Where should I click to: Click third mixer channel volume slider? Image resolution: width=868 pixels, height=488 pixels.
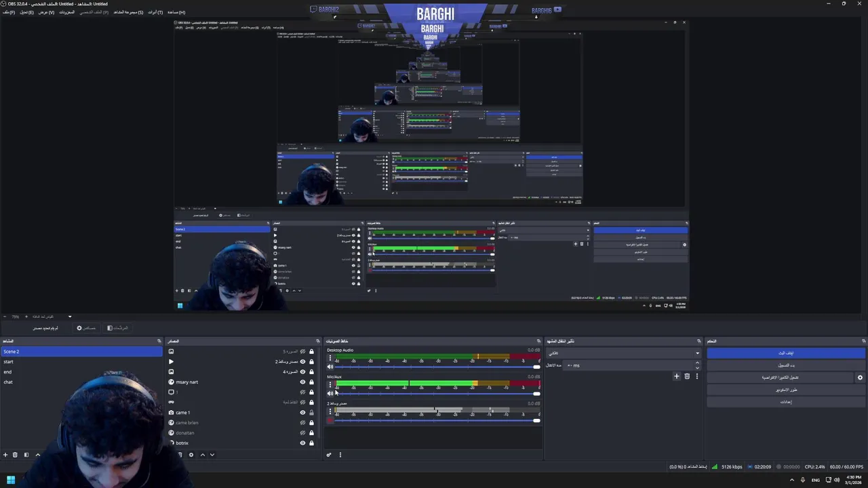click(x=437, y=420)
